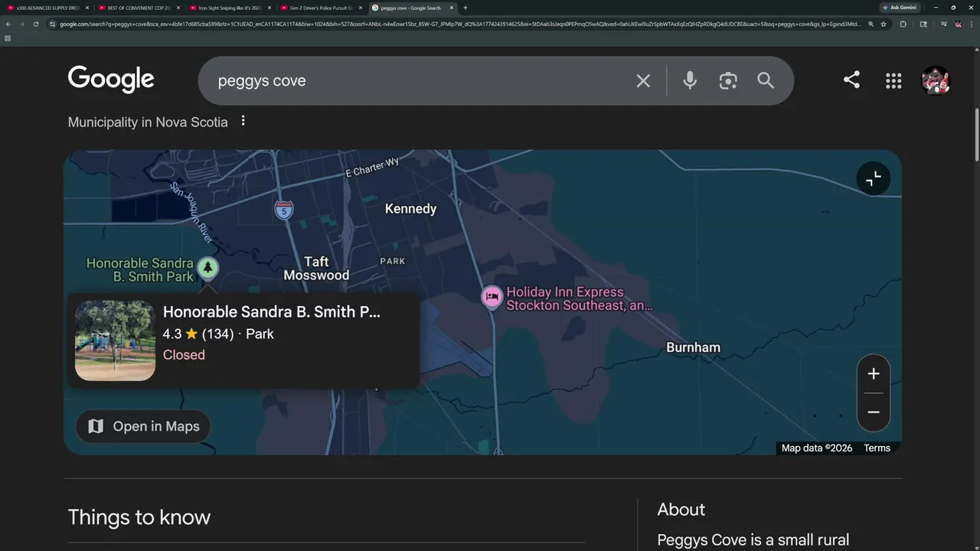This screenshot has width=980, height=551.
Task: Open the zoom magnifier in address bar
Action: pyautogui.click(x=871, y=24)
